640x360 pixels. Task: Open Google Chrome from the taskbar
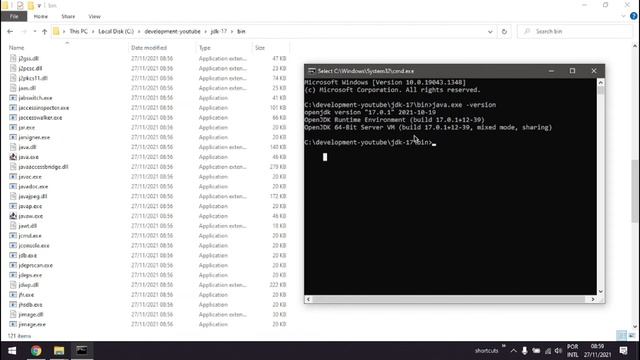click(x=36, y=351)
